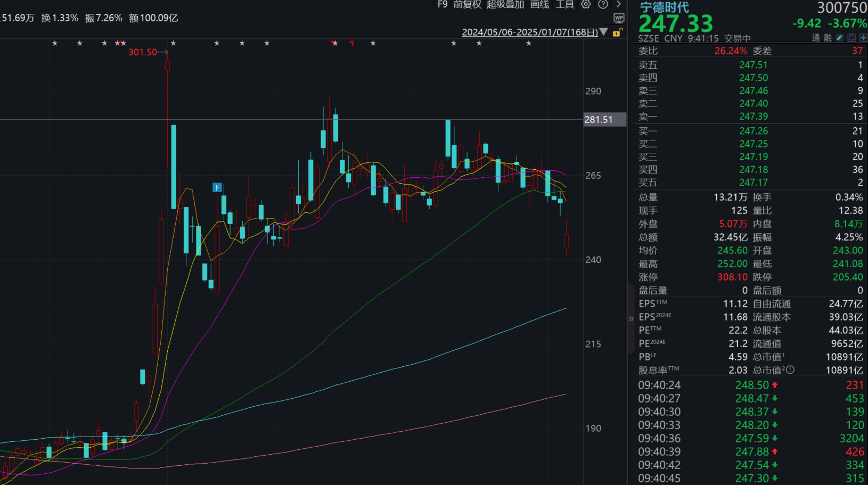The image size is (868, 485).
Task: Add stock to watchlist with plus icon
Action: coord(863,38)
